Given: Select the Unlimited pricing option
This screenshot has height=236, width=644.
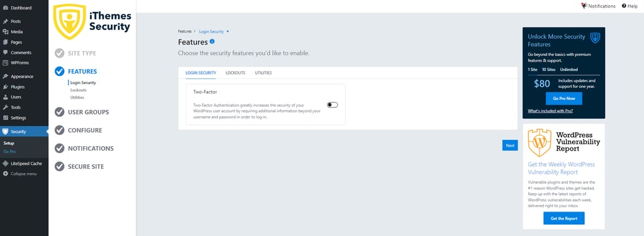Looking at the screenshot, I should 569,70.
